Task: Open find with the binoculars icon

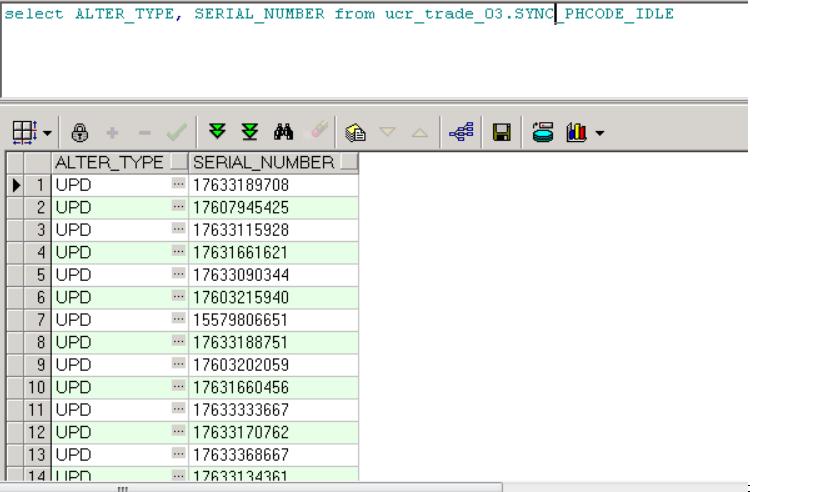Action: point(283,132)
